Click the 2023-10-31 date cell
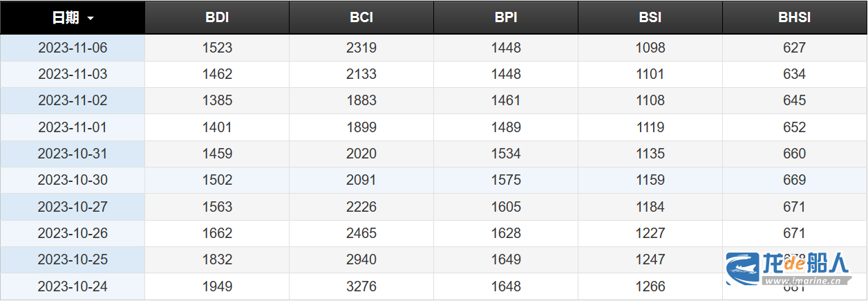Image resolution: width=868 pixels, height=301 pixels. pos(73,154)
